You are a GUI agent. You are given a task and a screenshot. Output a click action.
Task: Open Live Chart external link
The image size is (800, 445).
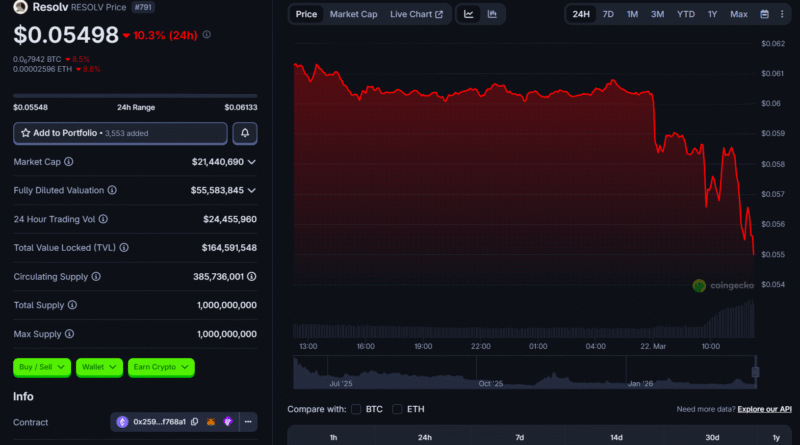[416, 14]
